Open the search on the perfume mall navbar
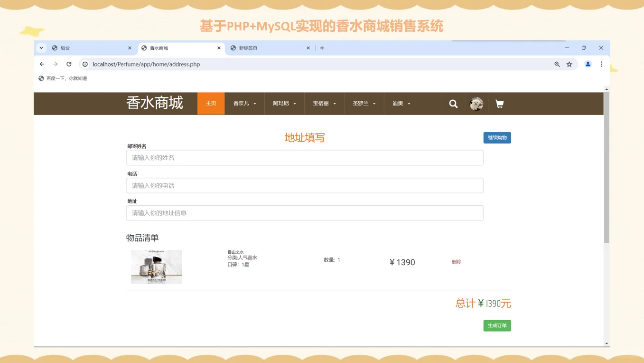Viewport: 644px width, 363px height. 453,104
